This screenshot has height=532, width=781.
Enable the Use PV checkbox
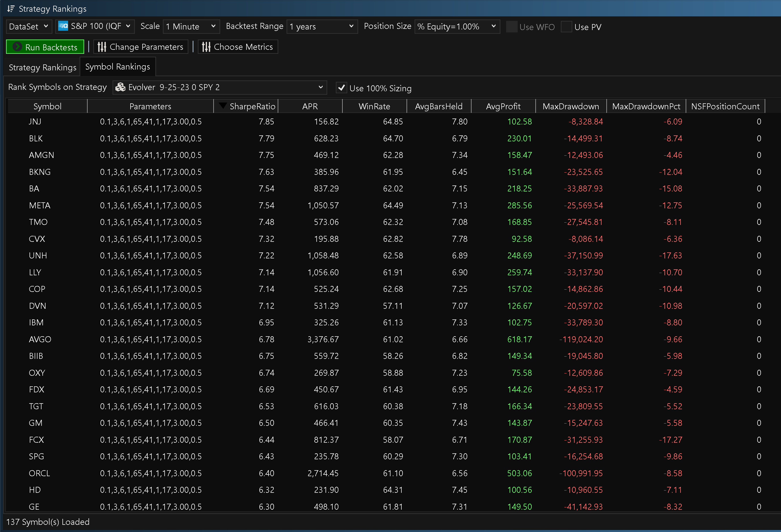pos(566,27)
